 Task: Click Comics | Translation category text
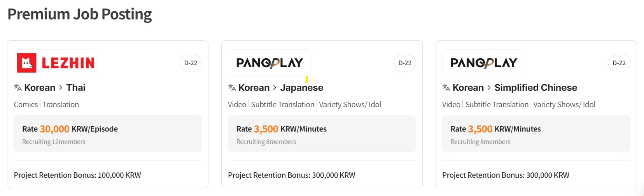coord(46,104)
